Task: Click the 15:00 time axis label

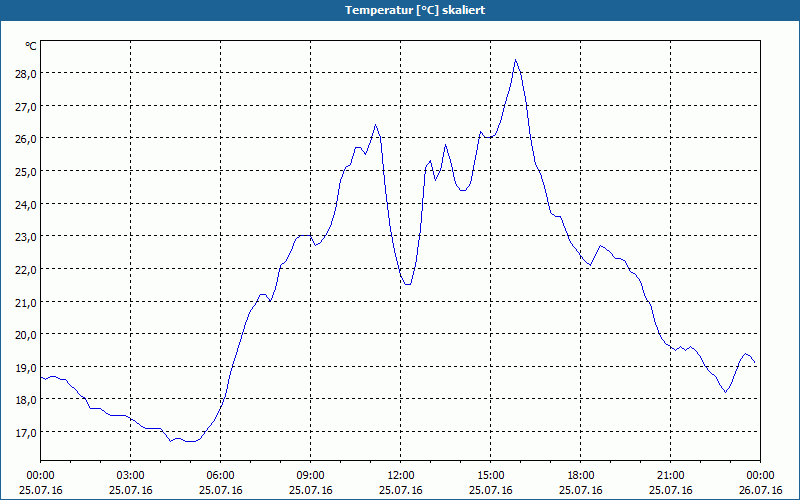Action: [490, 476]
